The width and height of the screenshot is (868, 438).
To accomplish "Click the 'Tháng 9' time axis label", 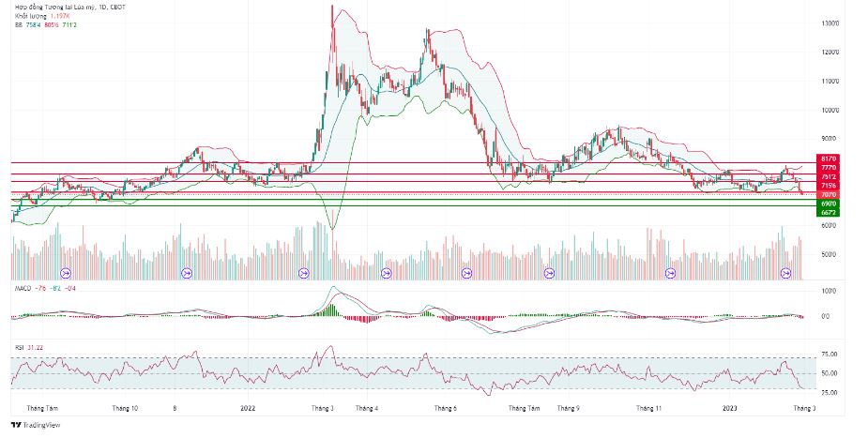I will (568, 408).
